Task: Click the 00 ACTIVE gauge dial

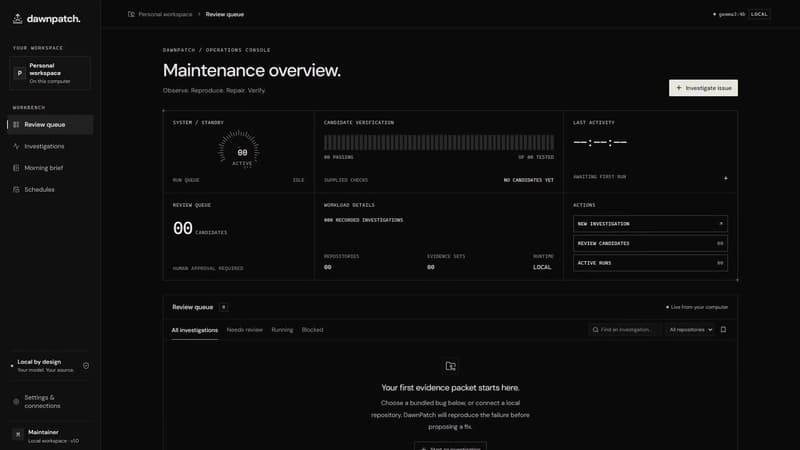Action: [239, 150]
